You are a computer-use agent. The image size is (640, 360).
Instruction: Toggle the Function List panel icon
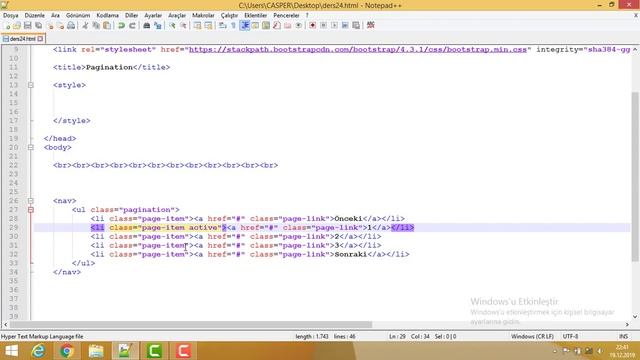coord(277,25)
